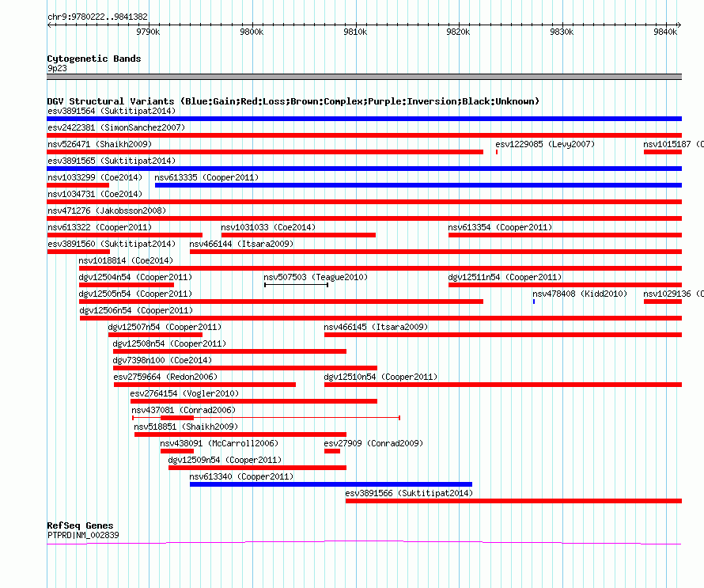Select the magenta PTPRD gene track line
This screenshot has width=704, height=588.
pos(364,543)
